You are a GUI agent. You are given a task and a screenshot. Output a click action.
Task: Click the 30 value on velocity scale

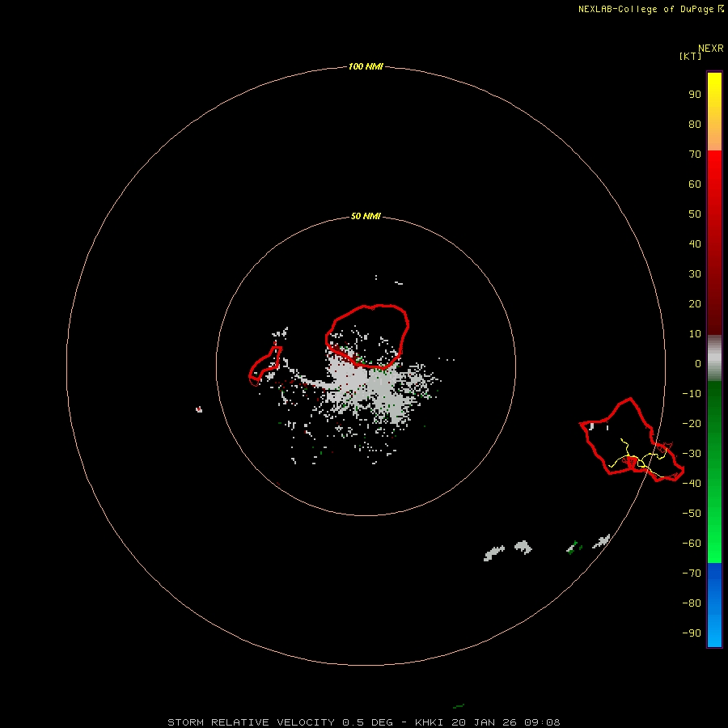tap(695, 274)
